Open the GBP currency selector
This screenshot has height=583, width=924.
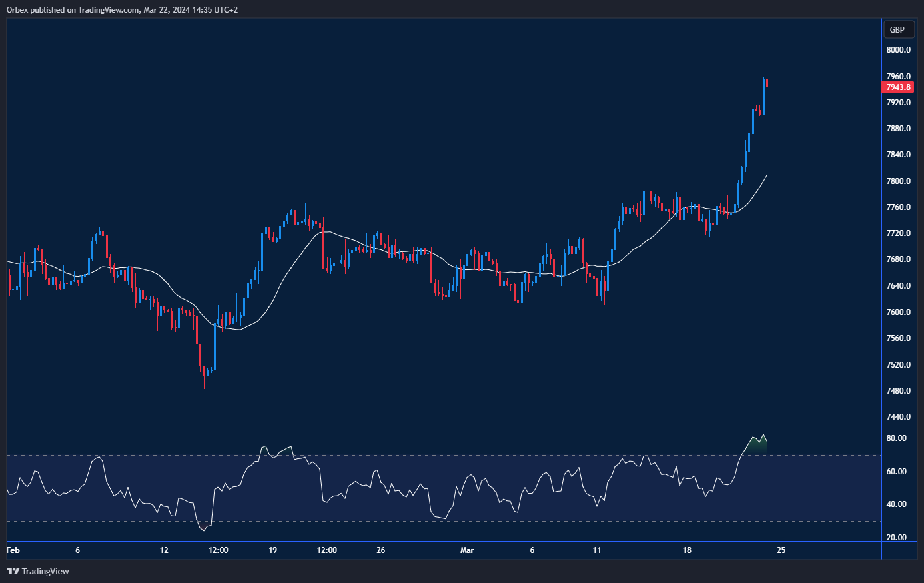coord(897,29)
